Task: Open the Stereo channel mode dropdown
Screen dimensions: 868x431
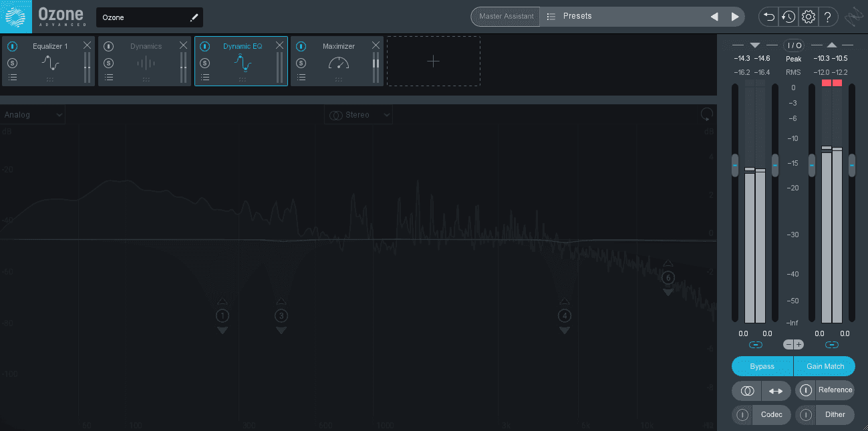Action: tap(359, 115)
